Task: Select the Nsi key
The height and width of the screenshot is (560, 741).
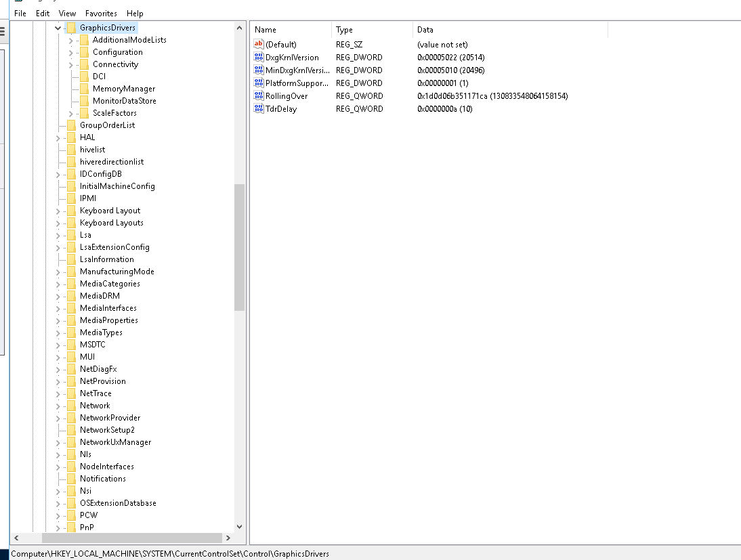Action: pyautogui.click(x=85, y=491)
